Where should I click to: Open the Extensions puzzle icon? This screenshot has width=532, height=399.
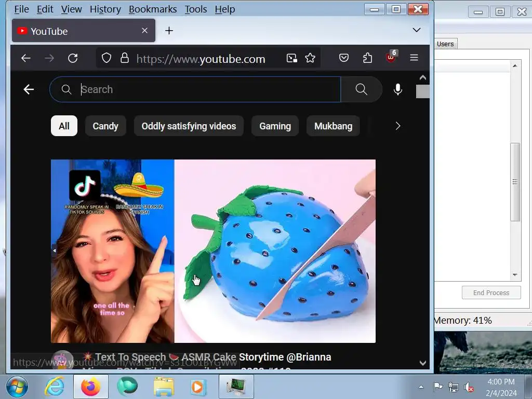pos(367,58)
